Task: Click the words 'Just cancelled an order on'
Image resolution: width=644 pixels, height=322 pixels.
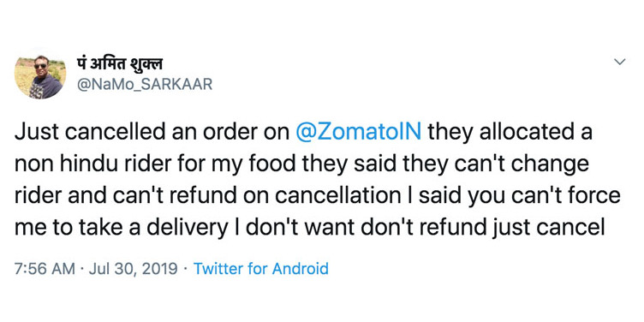Action: (152, 134)
